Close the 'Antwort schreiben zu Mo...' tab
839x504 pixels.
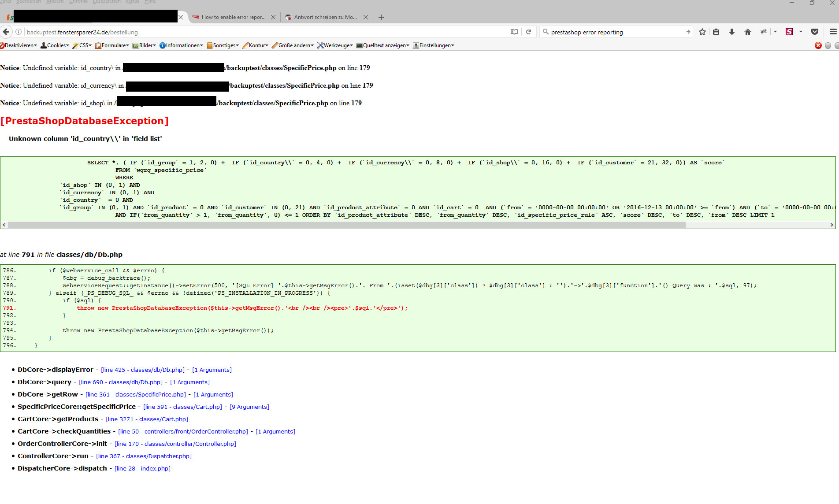[366, 17]
